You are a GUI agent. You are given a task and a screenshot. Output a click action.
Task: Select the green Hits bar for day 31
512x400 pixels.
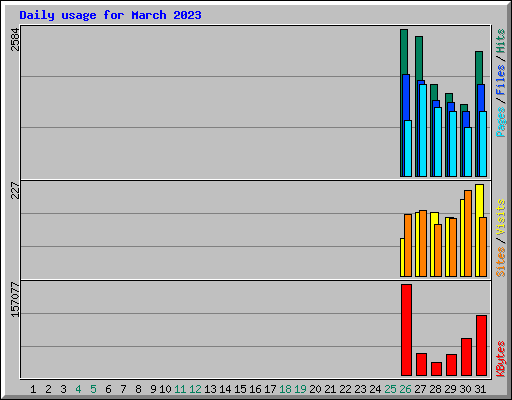tap(479, 68)
